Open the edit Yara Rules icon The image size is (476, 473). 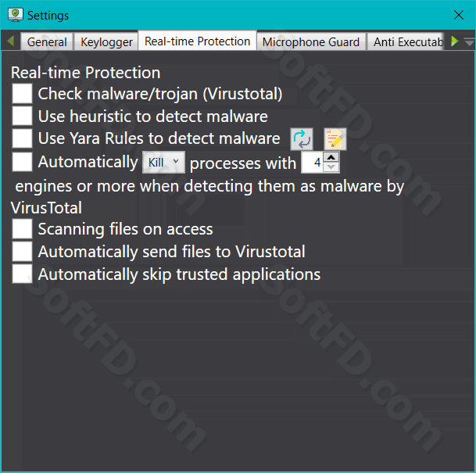(x=335, y=139)
